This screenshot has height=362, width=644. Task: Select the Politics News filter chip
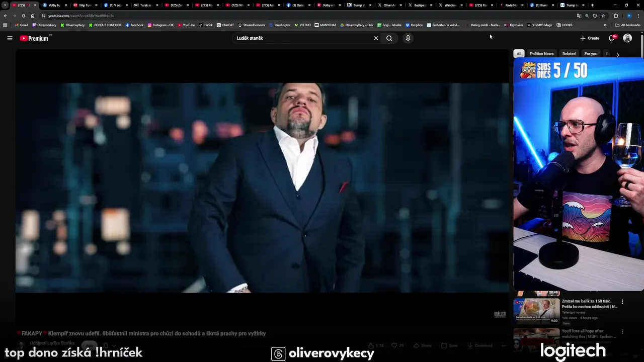pyautogui.click(x=542, y=54)
